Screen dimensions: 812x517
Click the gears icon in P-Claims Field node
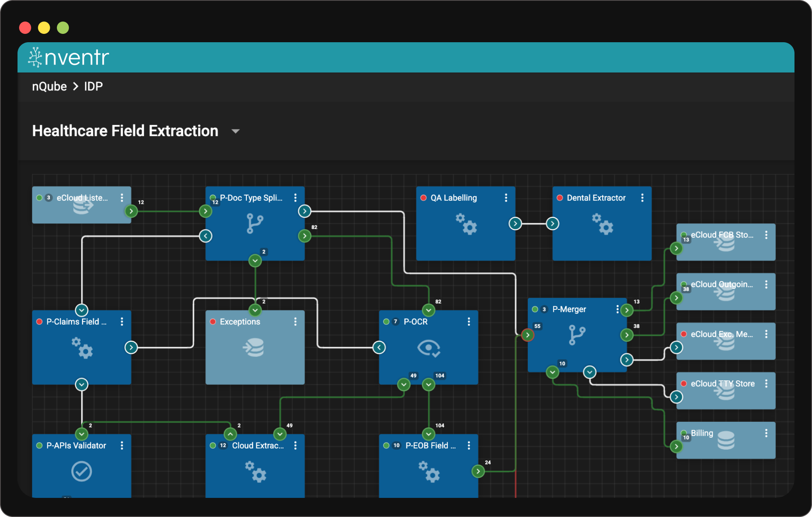pos(82,348)
